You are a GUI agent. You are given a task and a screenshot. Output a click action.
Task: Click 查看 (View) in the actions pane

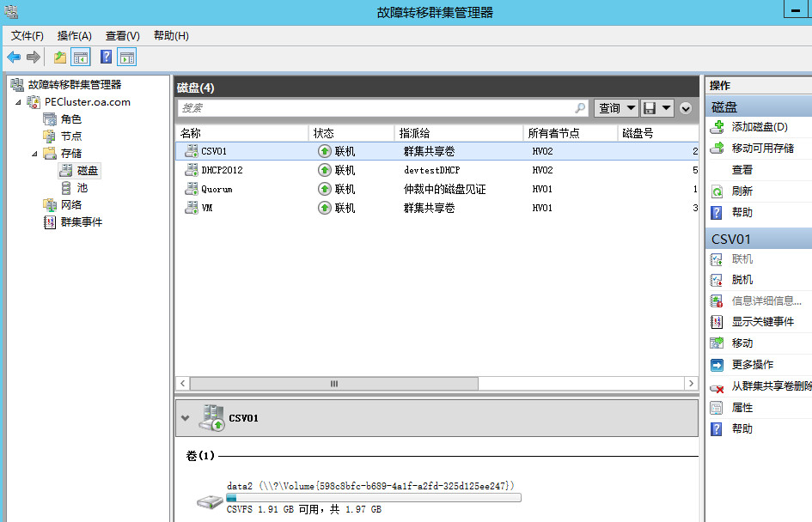pyautogui.click(x=742, y=170)
